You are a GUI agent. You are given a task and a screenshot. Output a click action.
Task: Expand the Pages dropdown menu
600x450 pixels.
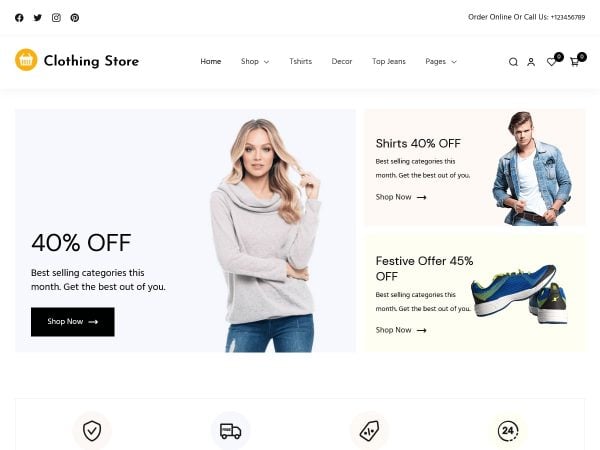pos(441,62)
